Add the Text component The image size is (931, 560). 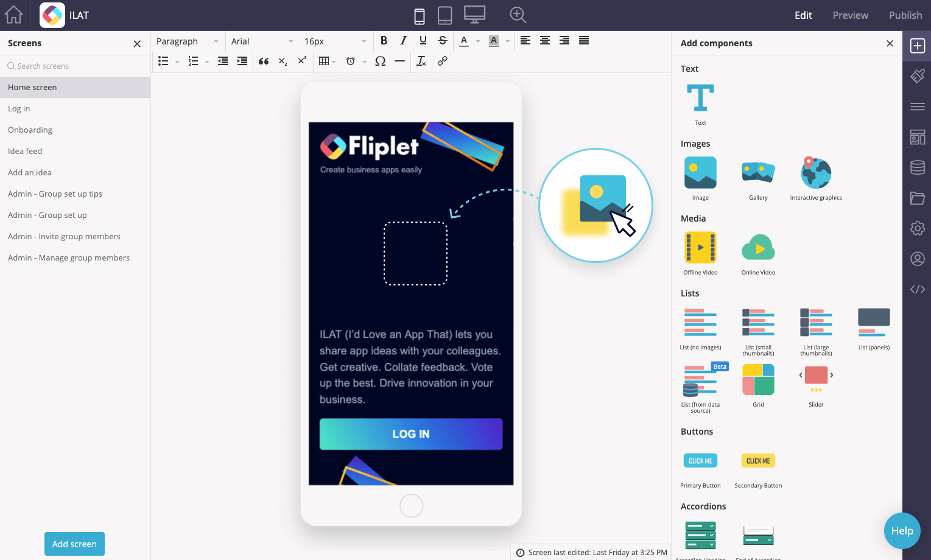click(x=700, y=104)
